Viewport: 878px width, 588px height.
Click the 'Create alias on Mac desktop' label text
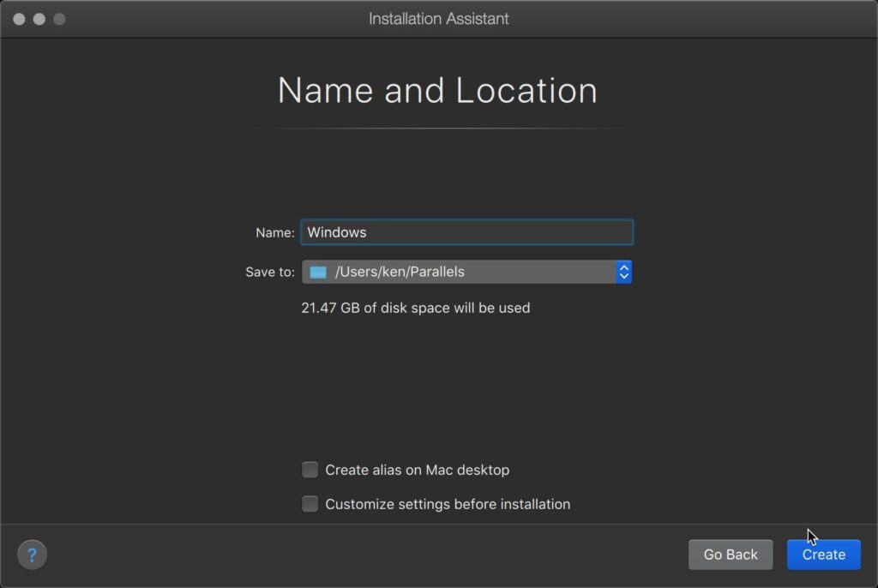point(417,470)
